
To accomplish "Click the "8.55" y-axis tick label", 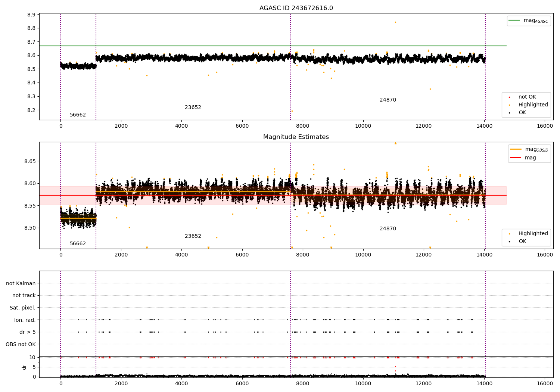I will [x=30, y=206].
